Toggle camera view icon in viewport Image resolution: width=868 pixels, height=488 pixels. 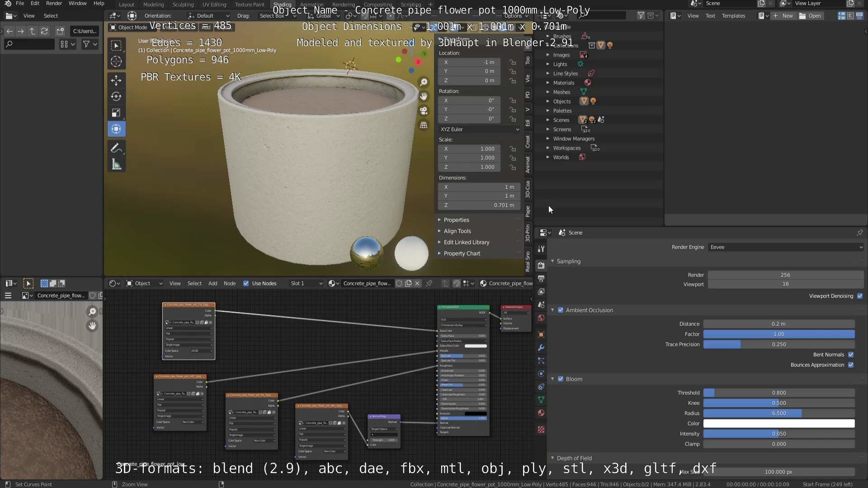[424, 111]
